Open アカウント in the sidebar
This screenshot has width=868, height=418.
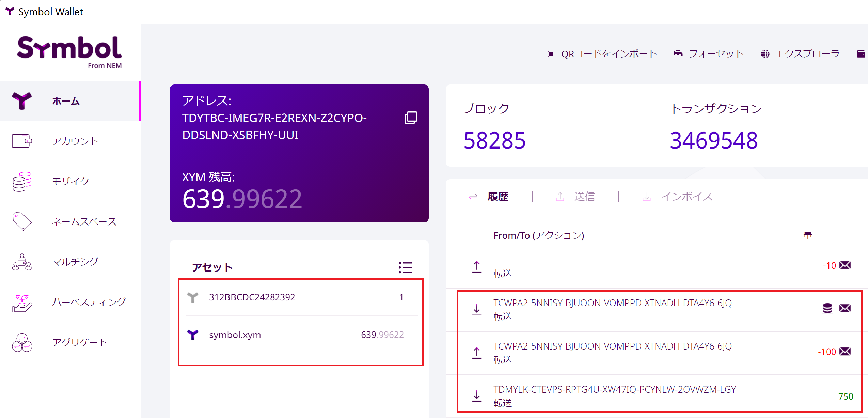pyautogui.click(x=75, y=141)
